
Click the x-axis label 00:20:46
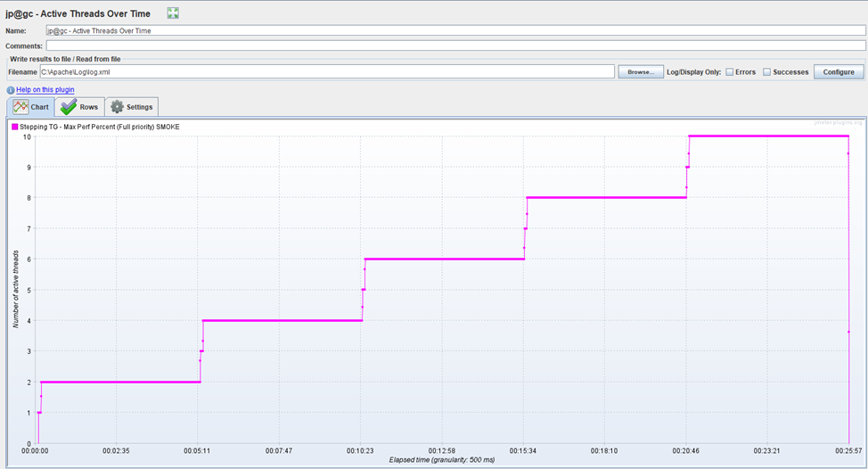[685, 451]
